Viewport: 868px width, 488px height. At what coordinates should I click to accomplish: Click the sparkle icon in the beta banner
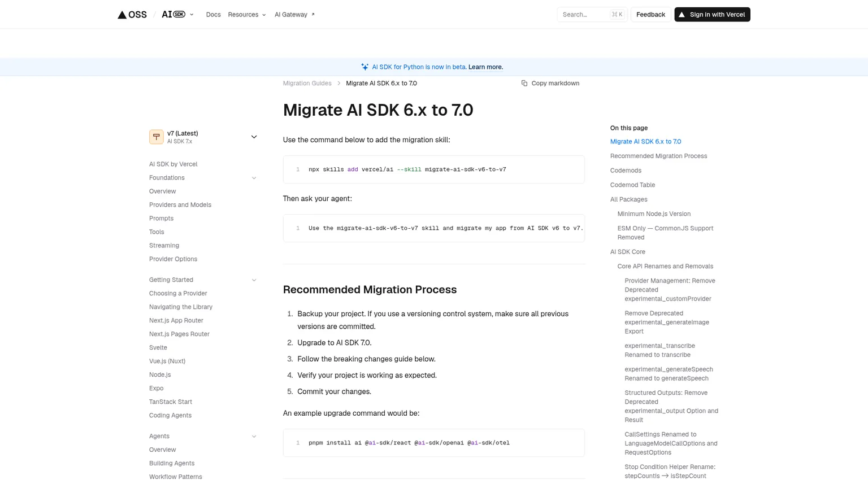pyautogui.click(x=365, y=67)
